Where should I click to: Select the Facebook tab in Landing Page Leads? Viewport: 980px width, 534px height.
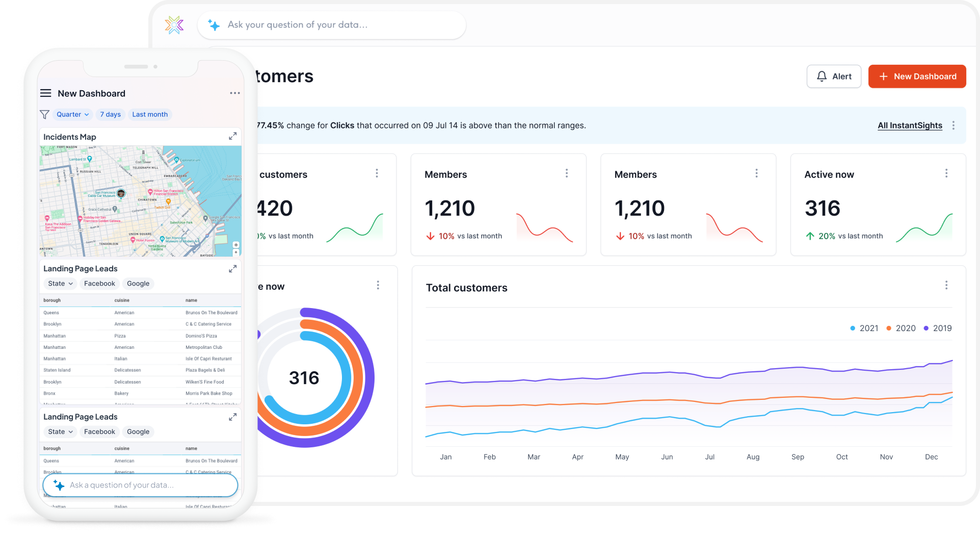[99, 283]
